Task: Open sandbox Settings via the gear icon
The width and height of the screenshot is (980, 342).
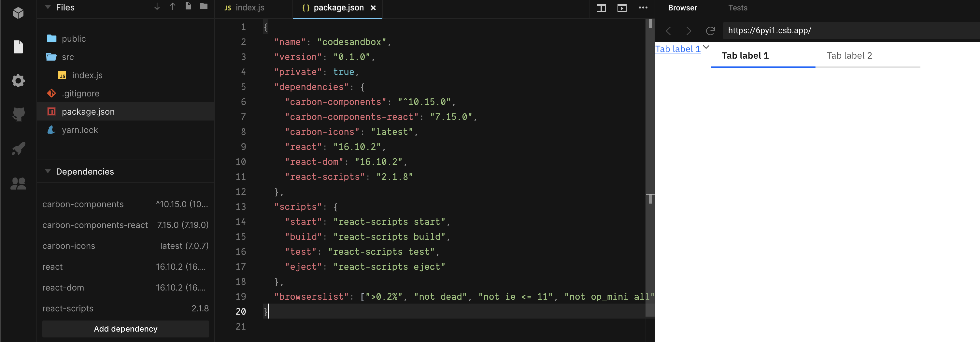Action: 18,81
